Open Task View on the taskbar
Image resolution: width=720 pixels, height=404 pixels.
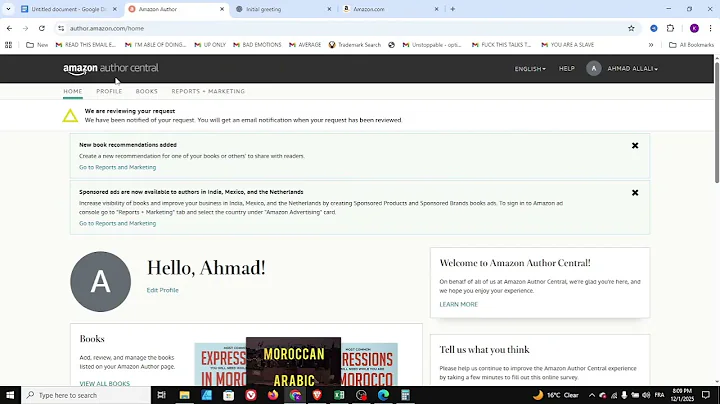coord(161,395)
